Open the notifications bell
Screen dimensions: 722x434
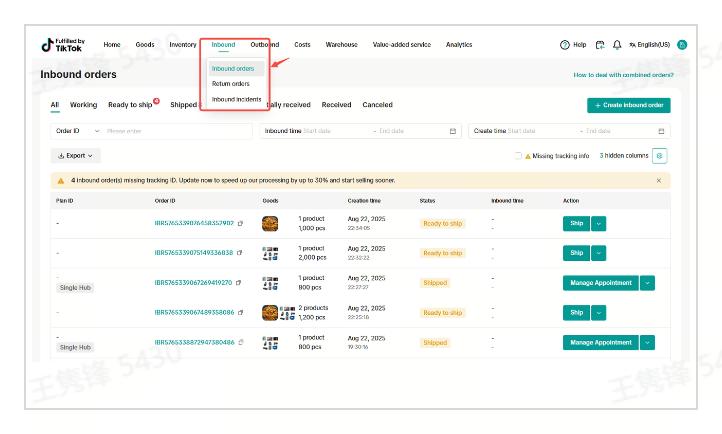click(617, 45)
